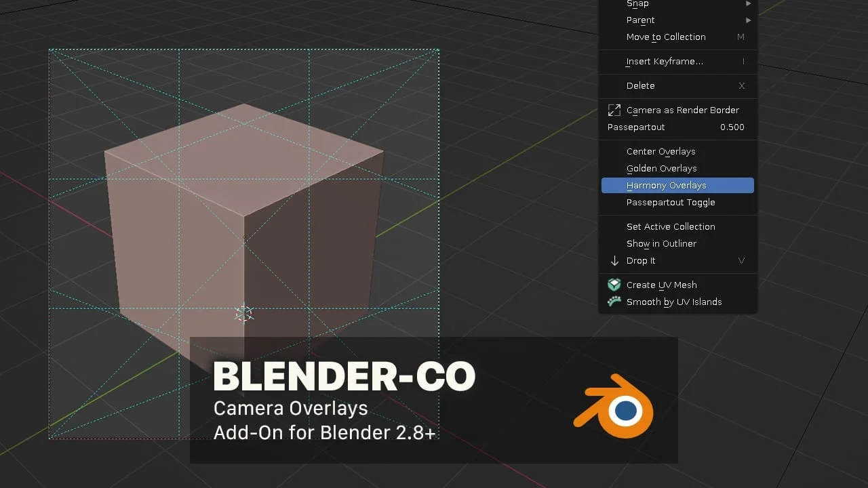Choose Insert Keyframe from context menu
The image size is (868, 488).
(x=664, y=62)
